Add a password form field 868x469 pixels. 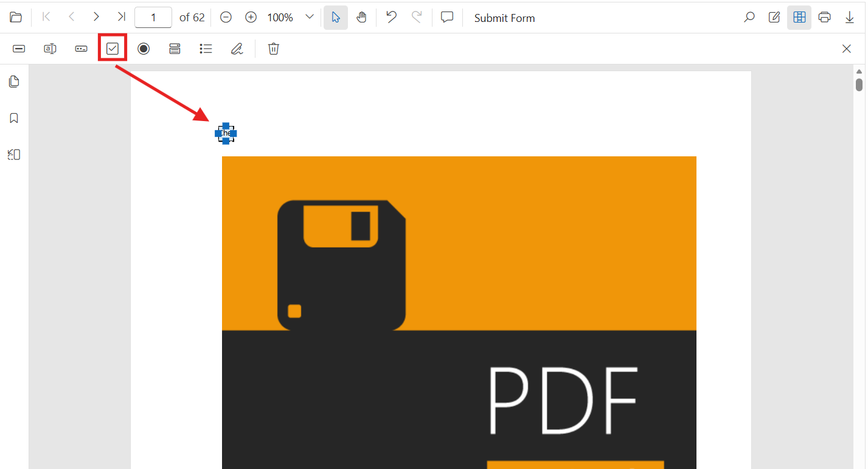pos(81,49)
